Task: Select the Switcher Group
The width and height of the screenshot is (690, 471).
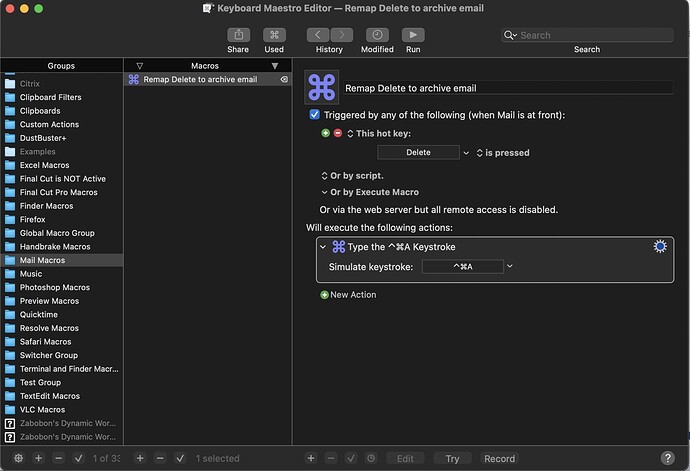Action: coord(62,355)
